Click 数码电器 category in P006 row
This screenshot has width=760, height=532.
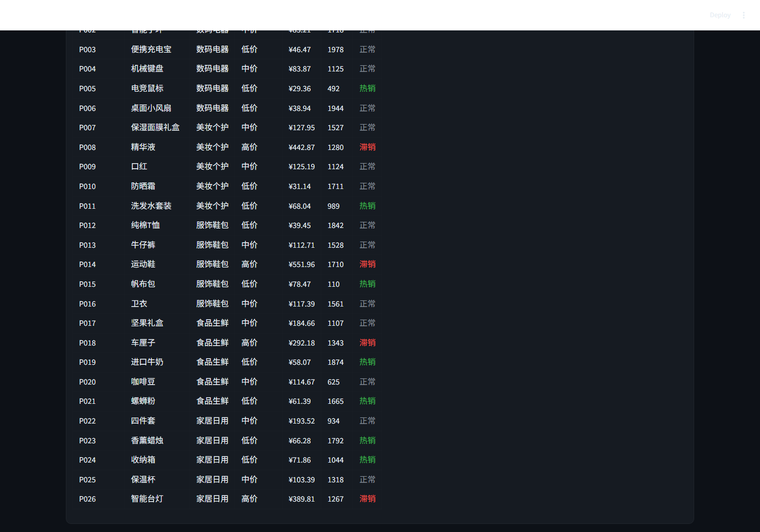coord(212,108)
